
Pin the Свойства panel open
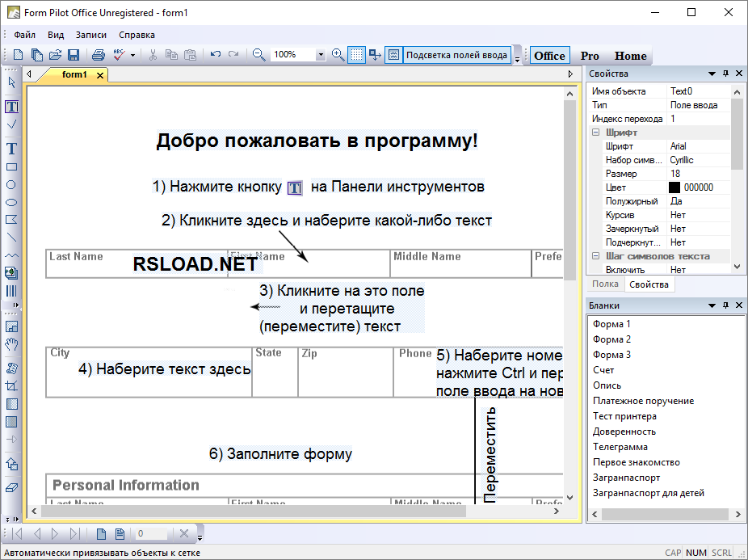725,73
